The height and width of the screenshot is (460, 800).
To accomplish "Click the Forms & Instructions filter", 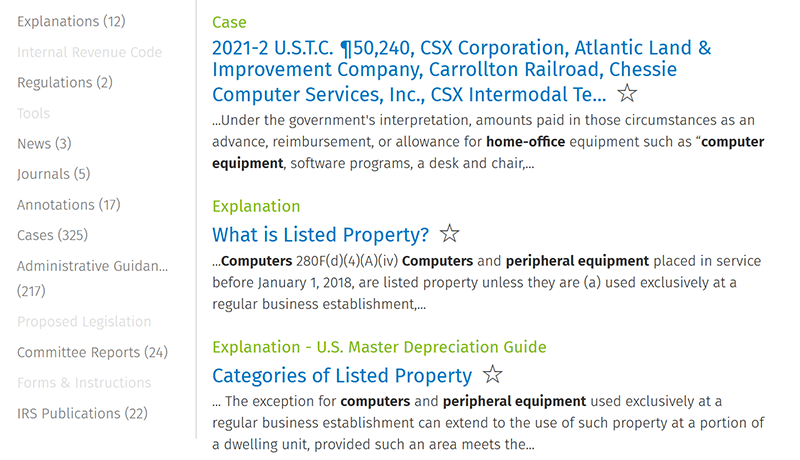I will tap(84, 382).
